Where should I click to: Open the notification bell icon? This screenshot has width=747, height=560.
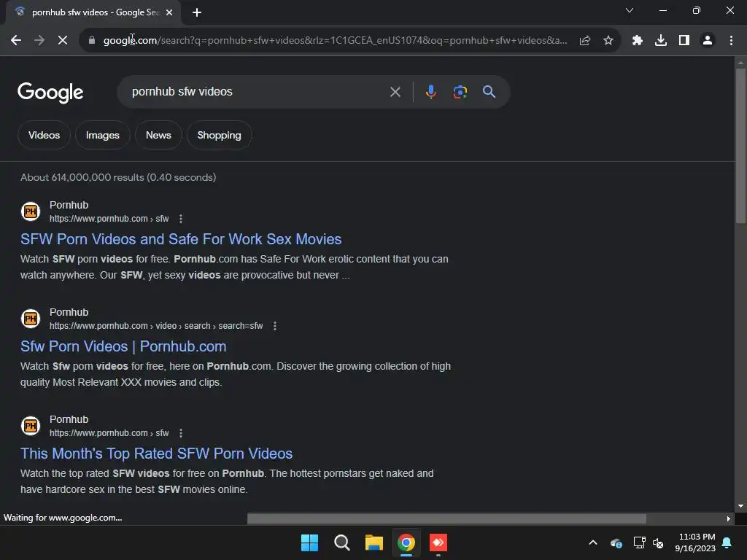pos(727,542)
